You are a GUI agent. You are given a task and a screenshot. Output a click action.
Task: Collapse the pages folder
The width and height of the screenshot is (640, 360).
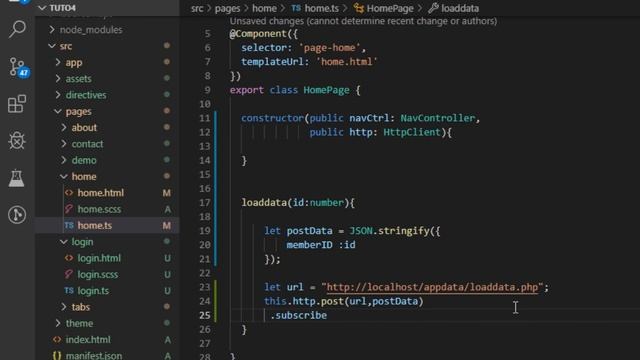coord(78,111)
